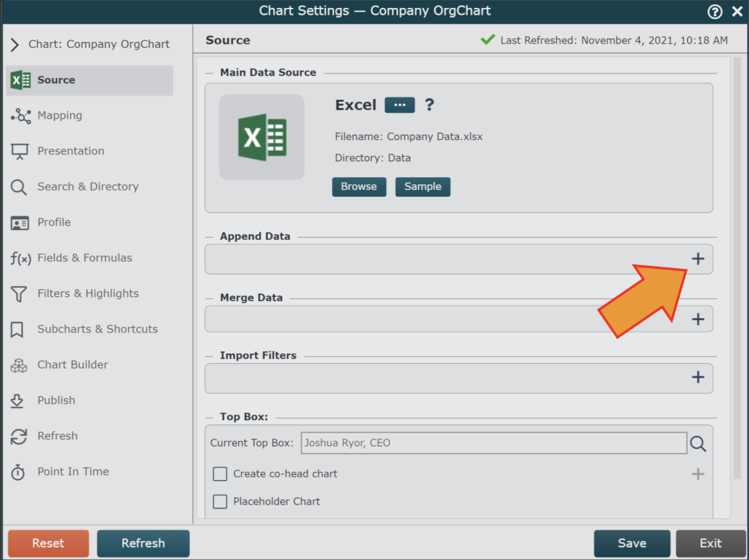Image resolution: width=749 pixels, height=560 pixels.
Task: Click the Profile card icon
Action: coord(20,223)
